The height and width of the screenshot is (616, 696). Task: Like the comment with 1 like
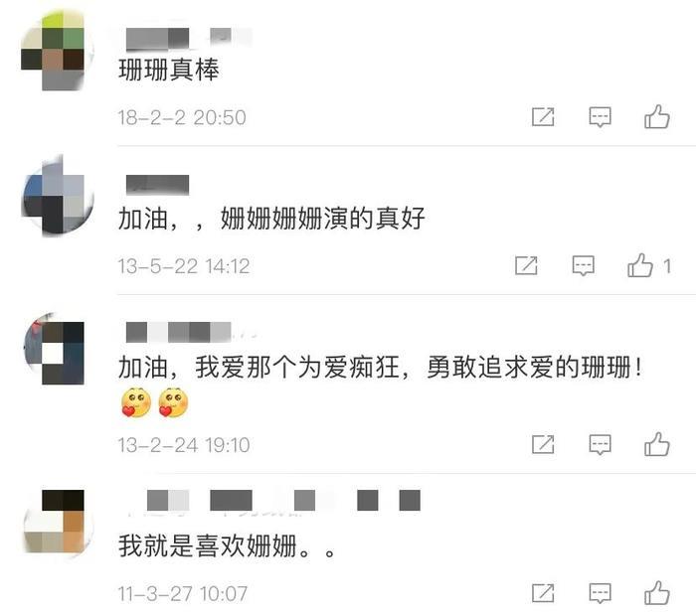pyautogui.click(x=640, y=265)
